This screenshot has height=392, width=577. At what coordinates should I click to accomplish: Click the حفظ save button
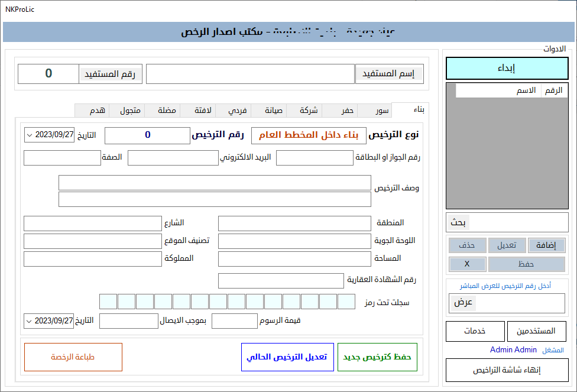click(527, 264)
